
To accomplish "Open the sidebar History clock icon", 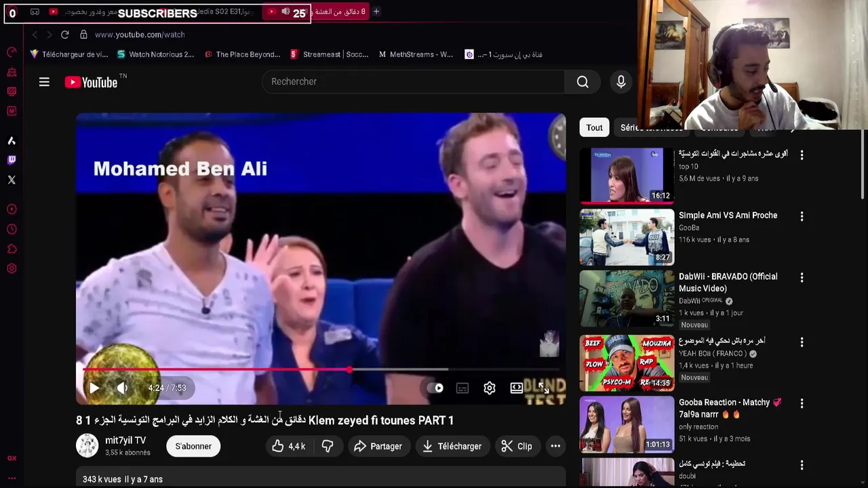I will tap(12, 229).
